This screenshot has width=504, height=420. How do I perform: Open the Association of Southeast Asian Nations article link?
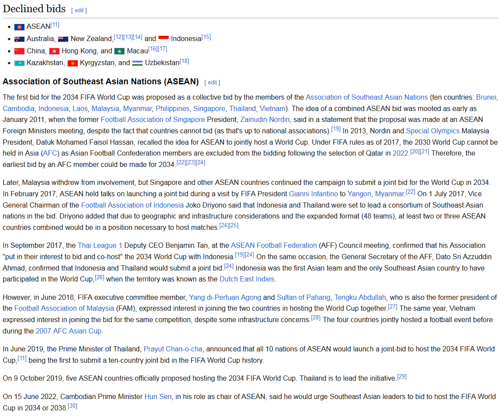click(367, 97)
